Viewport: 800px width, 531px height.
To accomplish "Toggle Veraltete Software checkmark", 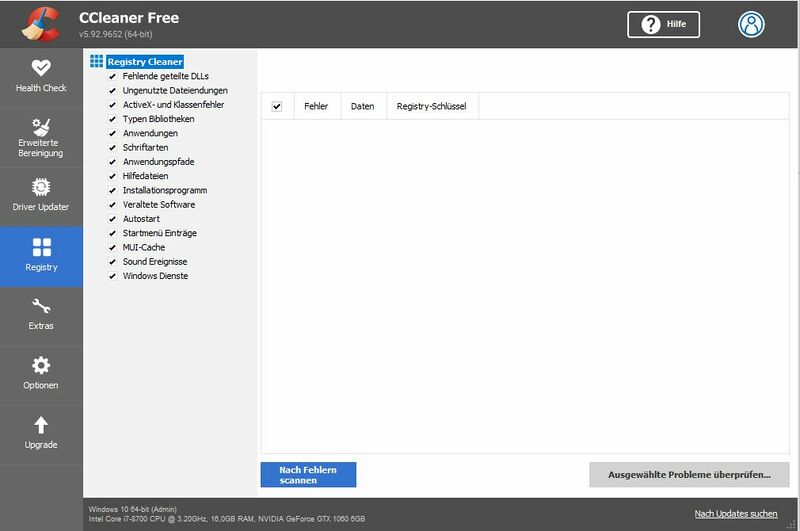I will click(112, 205).
